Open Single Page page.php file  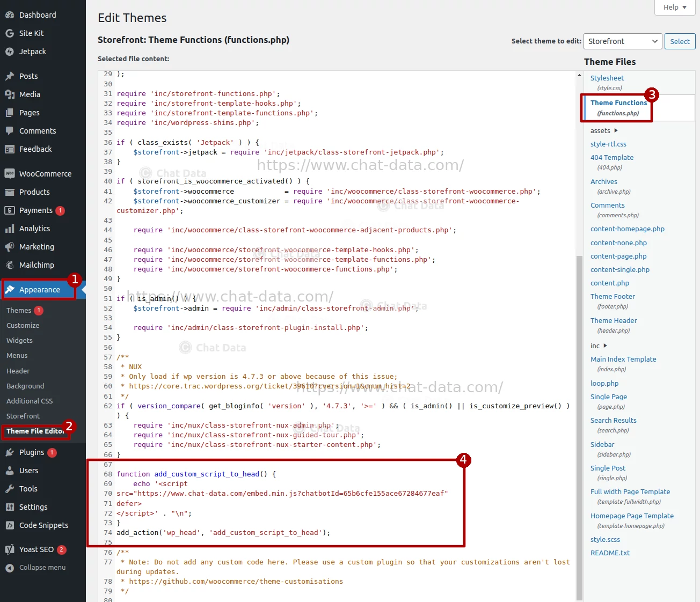[x=609, y=401]
